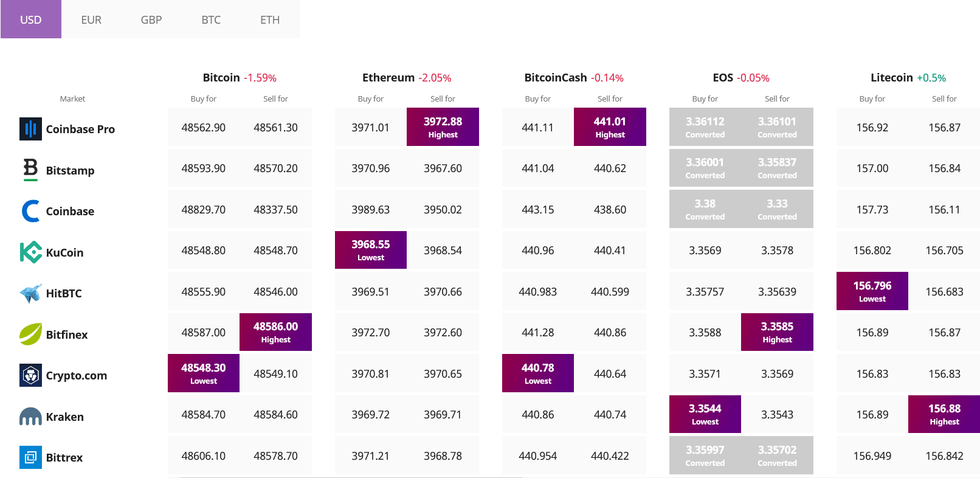Click the Bitfinex leaf logo icon
The width and height of the screenshot is (980, 478).
coord(30,334)
